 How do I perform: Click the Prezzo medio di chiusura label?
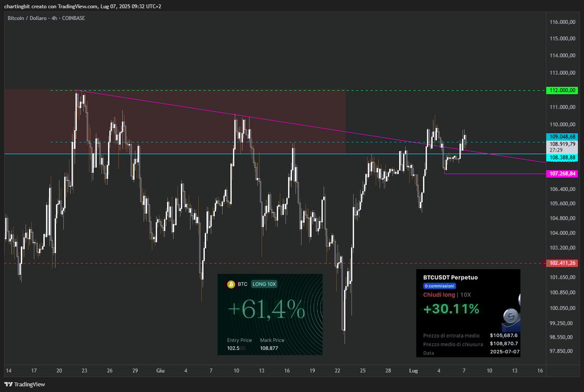point(453,344)
